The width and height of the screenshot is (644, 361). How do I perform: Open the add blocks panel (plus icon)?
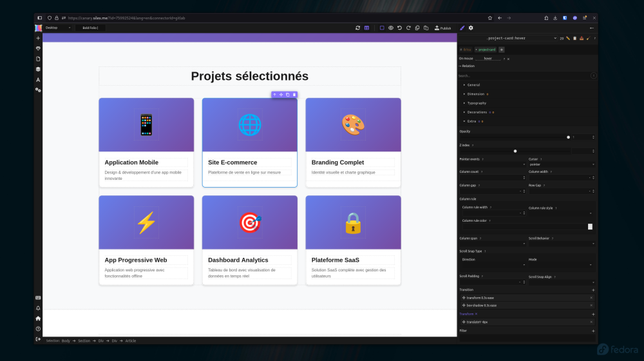[38, 38]
